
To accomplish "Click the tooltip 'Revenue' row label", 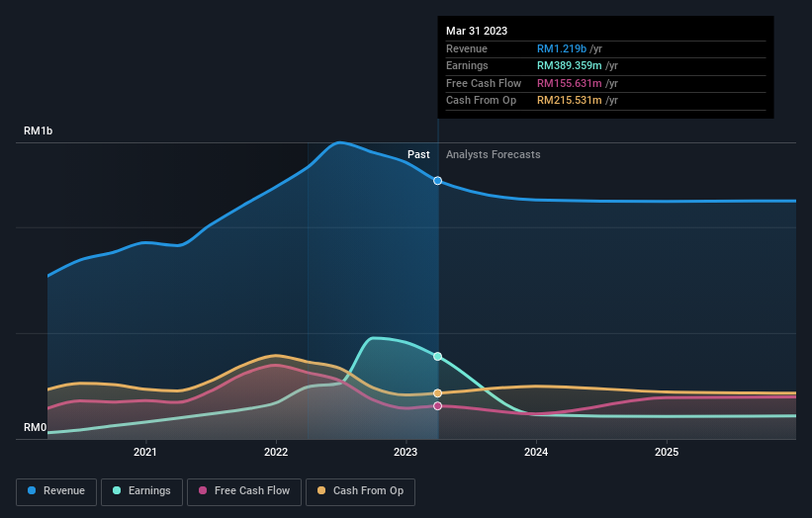I will 467,48.
